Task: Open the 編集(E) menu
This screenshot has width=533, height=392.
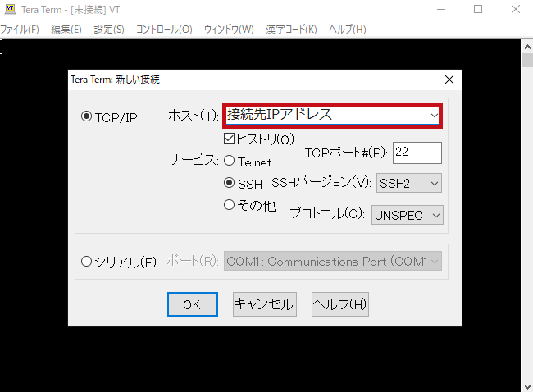Action: 66,30
